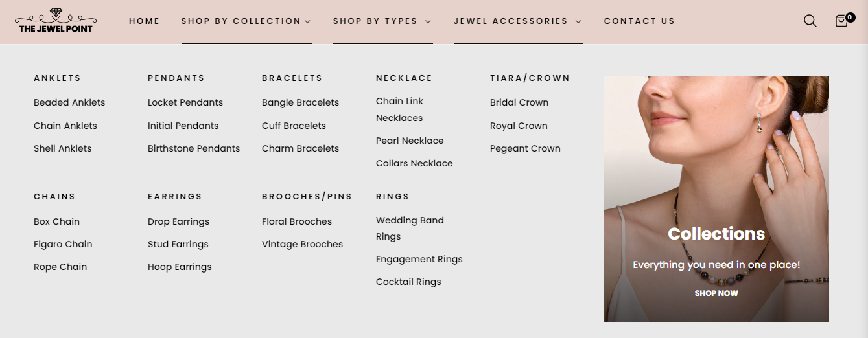Image resolution: width=868 pixels, height=338 pixels.
Task: Select Locket Pendants link
Action: 185,102
